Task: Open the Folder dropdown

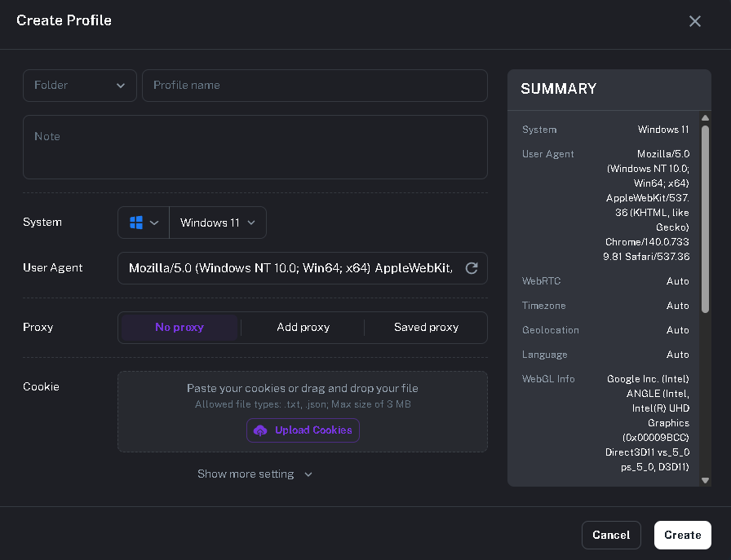Action: click(x=79, y=86)
